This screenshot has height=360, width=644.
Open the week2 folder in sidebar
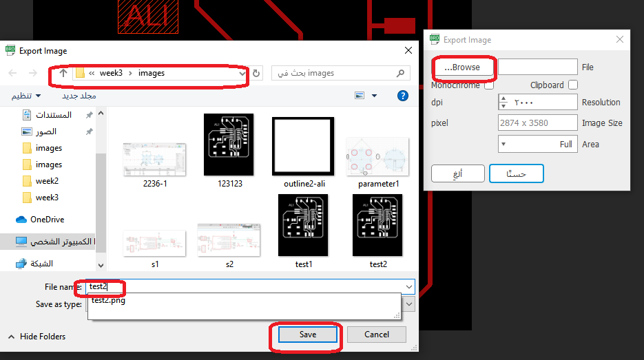pyautogui.click(x=47, y=180)
